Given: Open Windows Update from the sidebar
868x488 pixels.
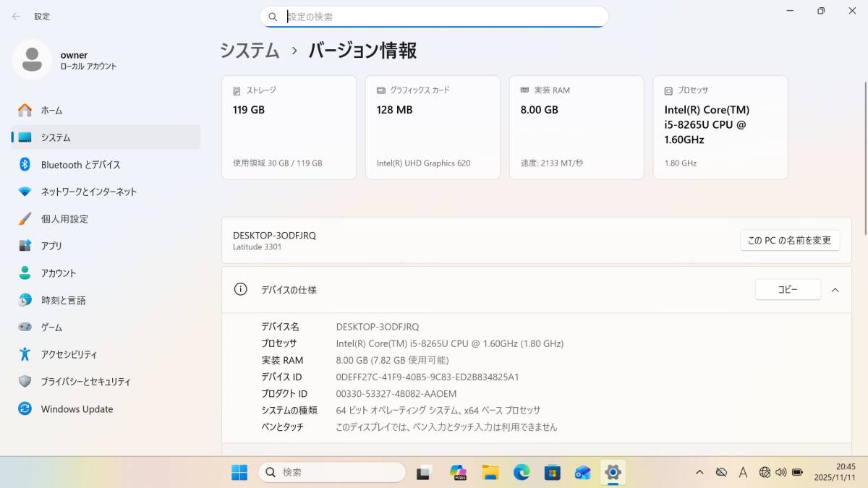Looking at the screenshot, I should [75, 408].
